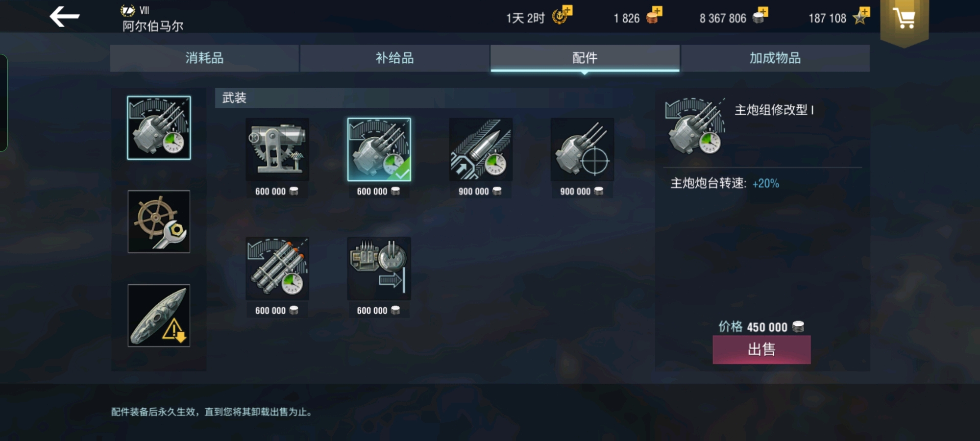Select the shell reload module costing 900 000
Screen dimensions: 980x441
point(481,149)
